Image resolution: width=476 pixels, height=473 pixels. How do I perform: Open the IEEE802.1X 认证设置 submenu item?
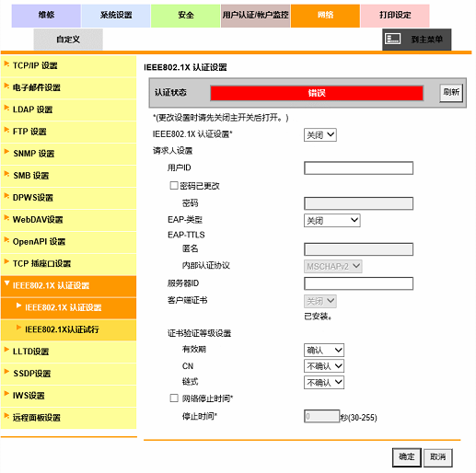coord(69,307)
